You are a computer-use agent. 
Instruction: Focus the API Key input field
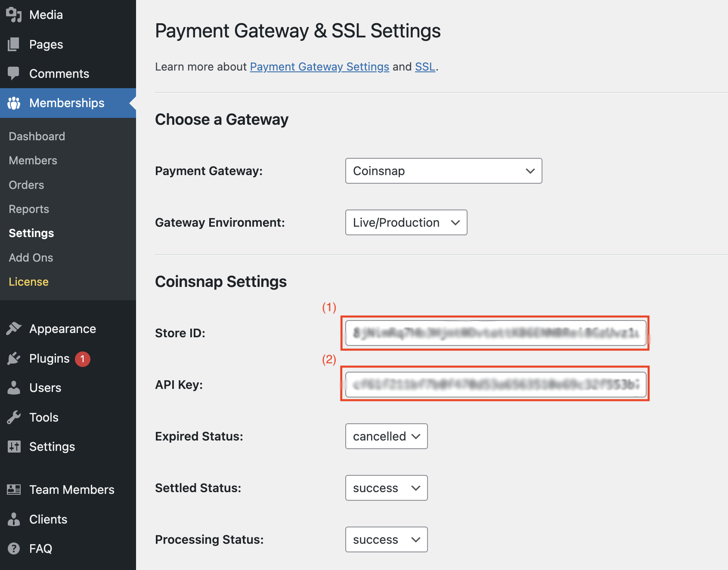[495, 385]
